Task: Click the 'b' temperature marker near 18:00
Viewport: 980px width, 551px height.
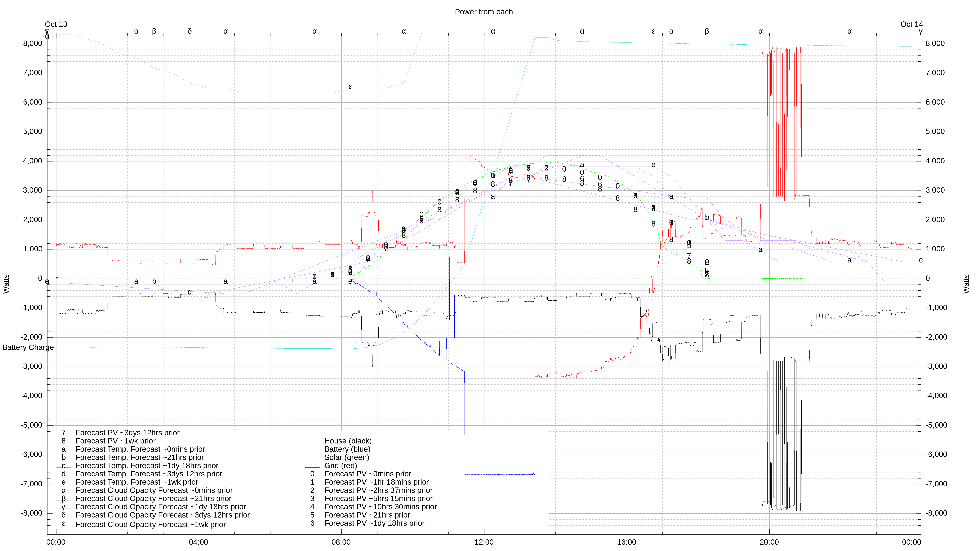Action: click(x=707, y=218)
